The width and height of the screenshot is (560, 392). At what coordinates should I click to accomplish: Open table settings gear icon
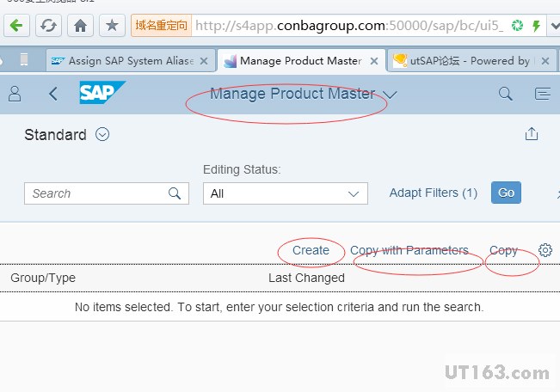(545, 250)
